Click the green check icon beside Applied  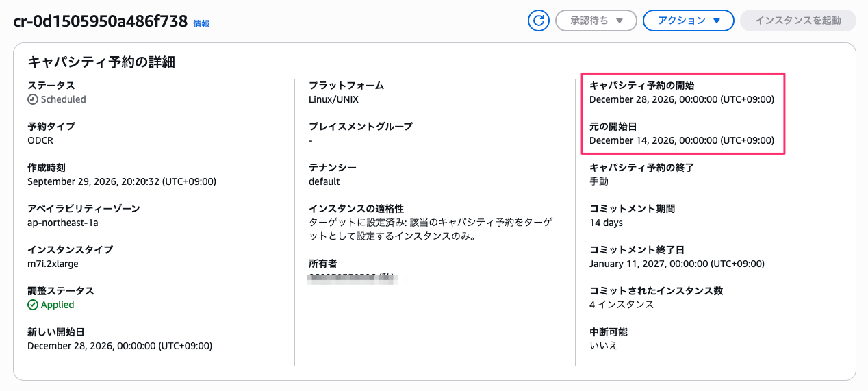coord(32,305)
